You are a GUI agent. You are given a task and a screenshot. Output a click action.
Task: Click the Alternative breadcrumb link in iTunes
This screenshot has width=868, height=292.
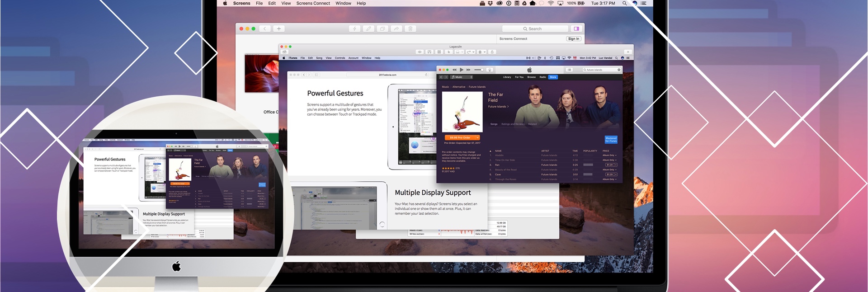459,87
